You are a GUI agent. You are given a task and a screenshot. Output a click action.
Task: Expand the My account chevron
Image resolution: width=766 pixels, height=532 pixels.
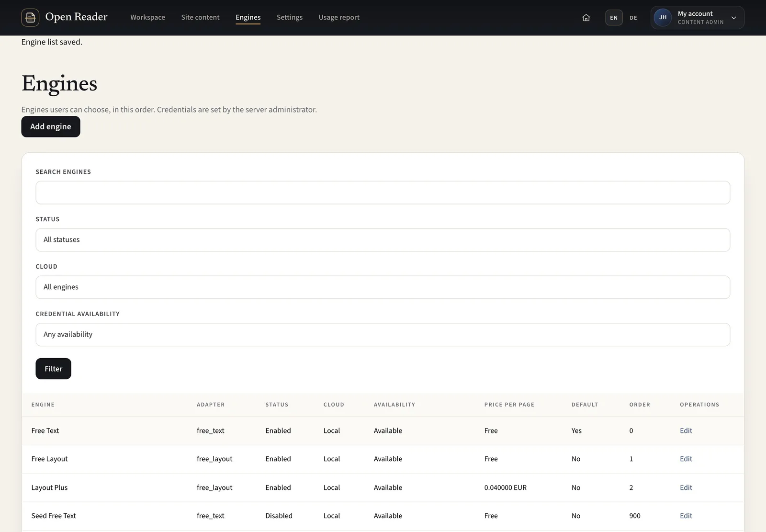(x=733, y=18)
